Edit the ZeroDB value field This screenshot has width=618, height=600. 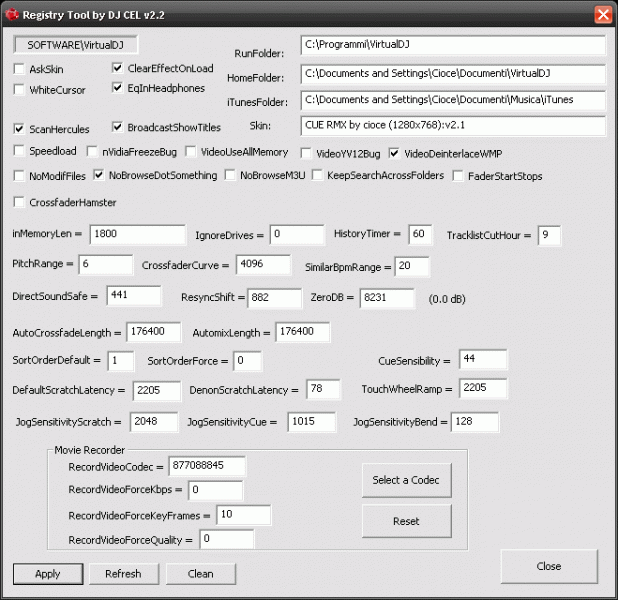coord(387,298)
